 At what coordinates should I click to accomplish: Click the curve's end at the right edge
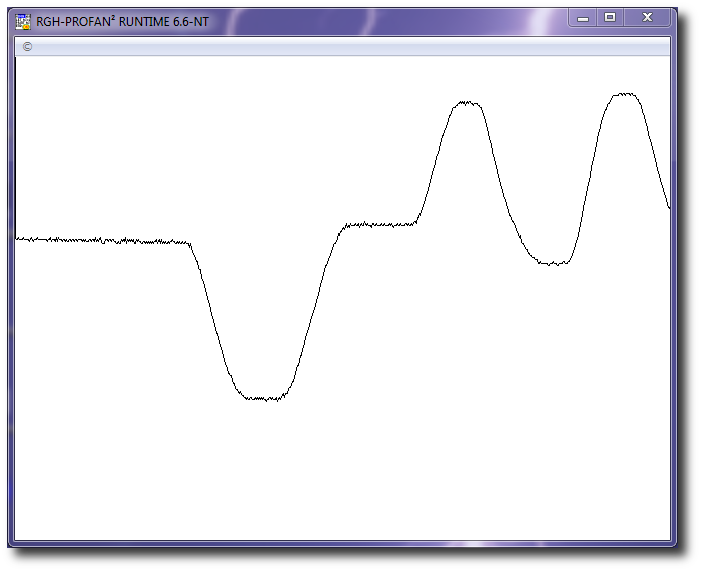coord(668,206)
